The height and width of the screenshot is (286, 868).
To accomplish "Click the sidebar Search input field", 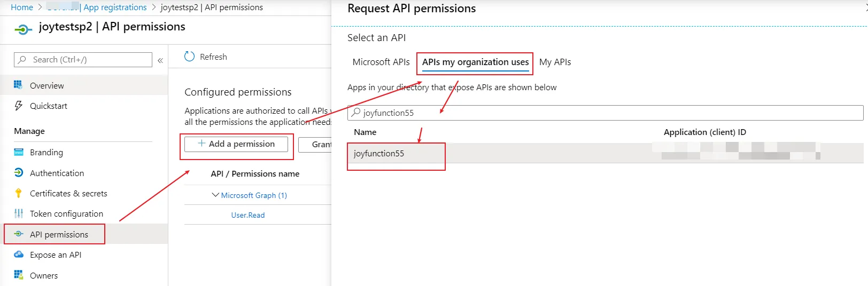I will coord(86,60).
